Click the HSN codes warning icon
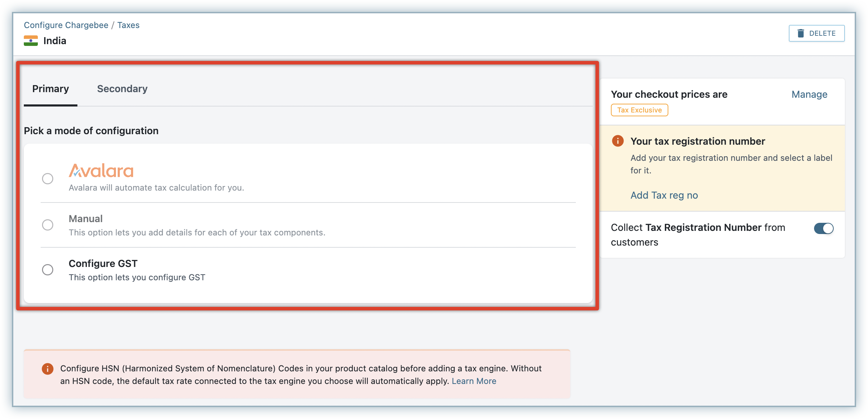Screen dimensions: 868x419 coord(48,369)
